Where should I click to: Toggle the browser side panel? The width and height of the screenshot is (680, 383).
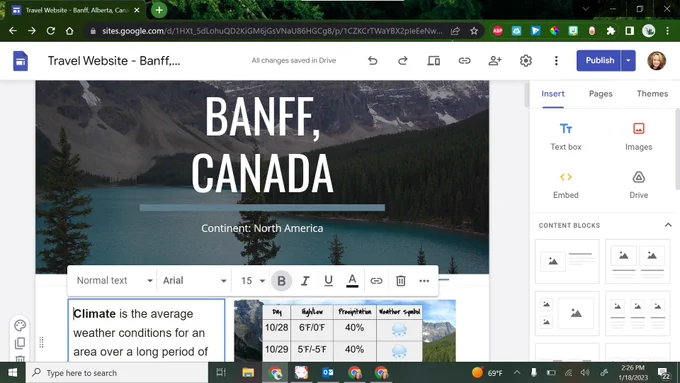click(x=629, y=31)
